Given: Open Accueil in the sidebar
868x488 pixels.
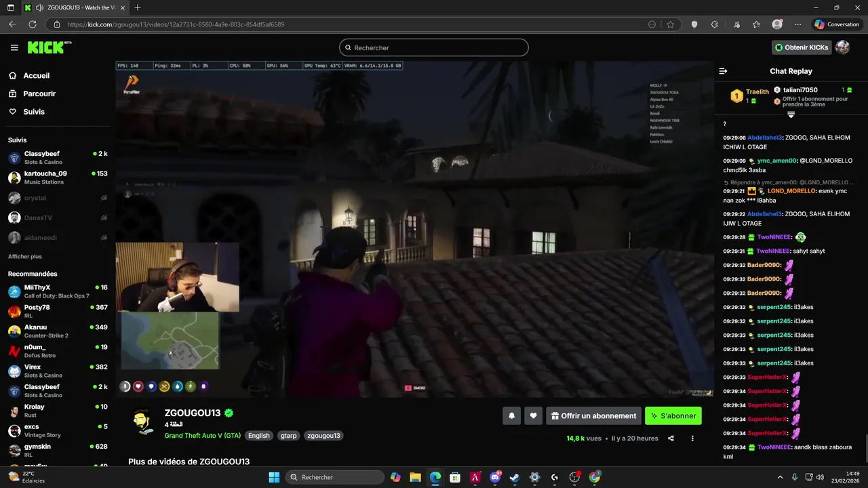Looking at the screenshot, I should (36, 76).
